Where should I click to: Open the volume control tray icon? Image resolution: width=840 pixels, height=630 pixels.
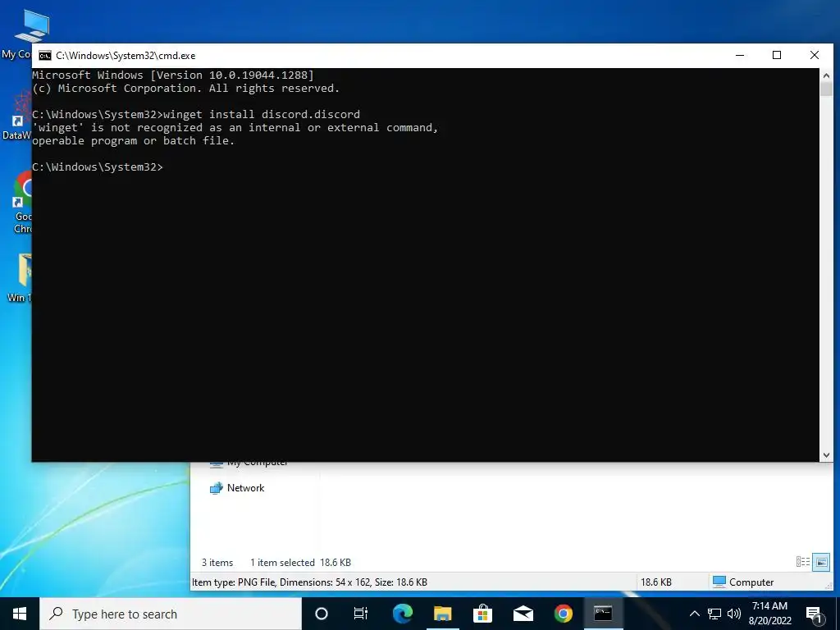tap(734, 614)
